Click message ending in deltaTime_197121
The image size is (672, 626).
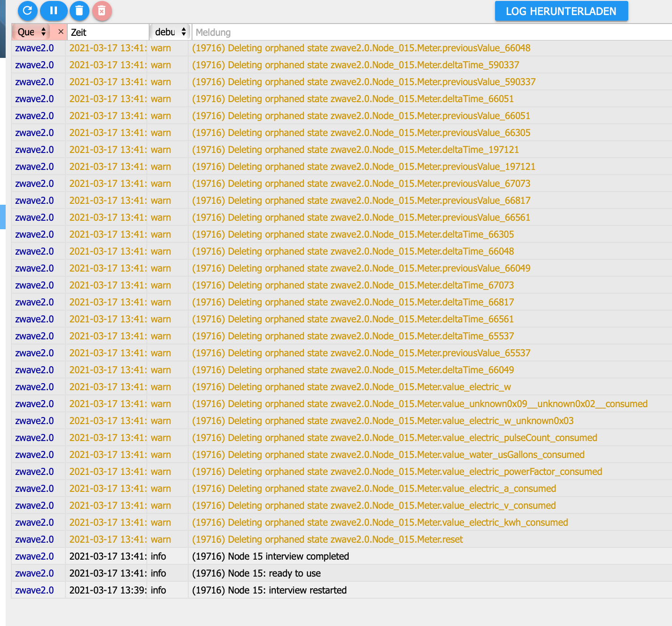355,150
